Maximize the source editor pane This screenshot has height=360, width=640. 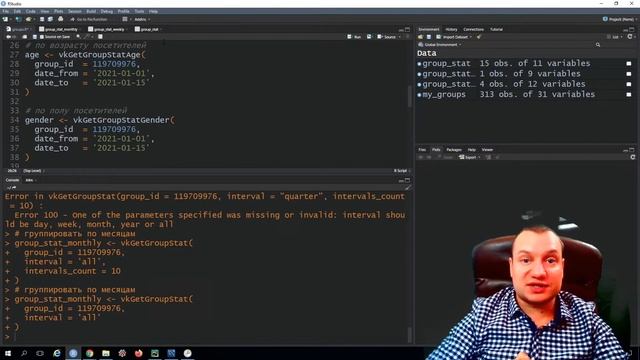pyautogui.click(x=407, y=29)
